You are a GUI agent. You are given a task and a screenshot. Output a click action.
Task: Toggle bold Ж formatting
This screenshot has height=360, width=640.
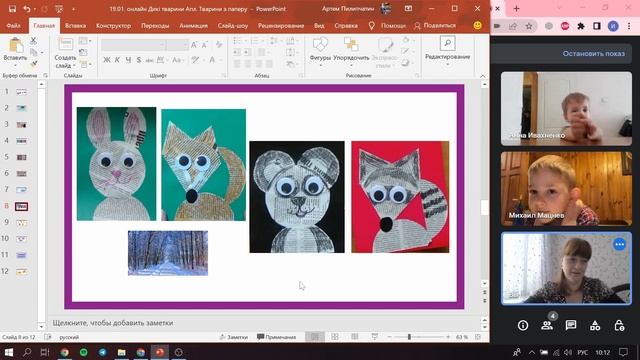(107, 60)
